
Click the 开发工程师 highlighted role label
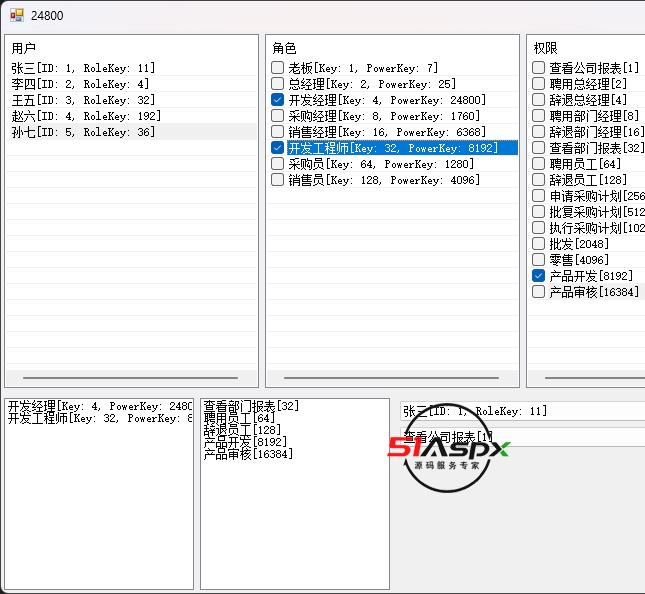tap(393, 148)
